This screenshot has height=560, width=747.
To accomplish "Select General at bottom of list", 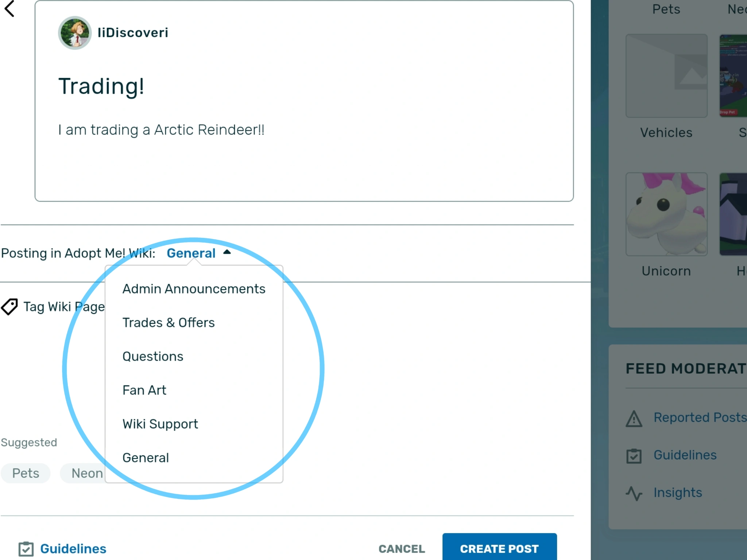I will pyautogui.click(x=146, y=458).
